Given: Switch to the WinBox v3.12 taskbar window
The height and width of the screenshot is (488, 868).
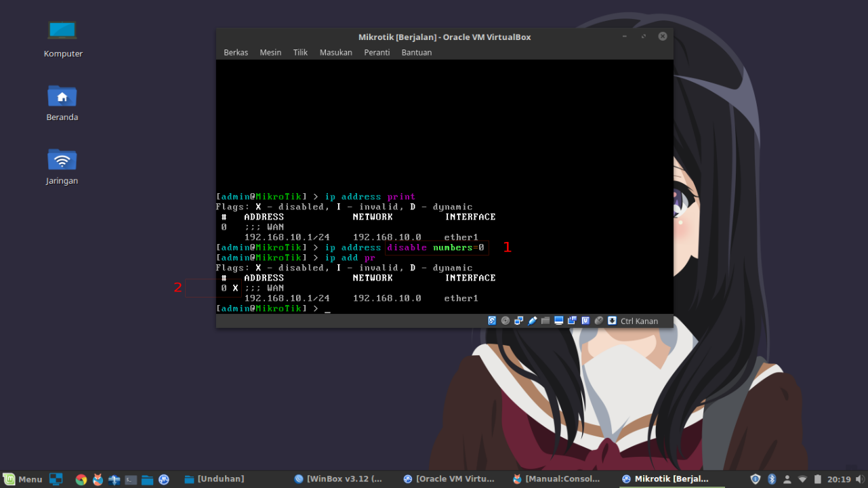Looking at the screenshot, I should [338, 479].
